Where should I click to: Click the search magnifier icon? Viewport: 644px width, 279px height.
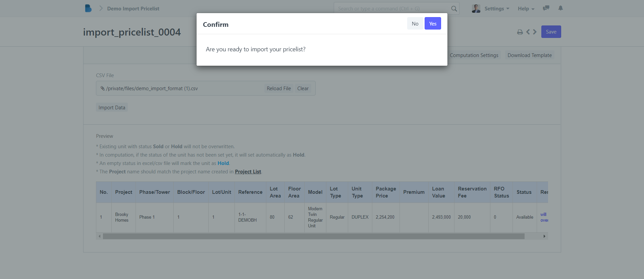tap(454, 9)
